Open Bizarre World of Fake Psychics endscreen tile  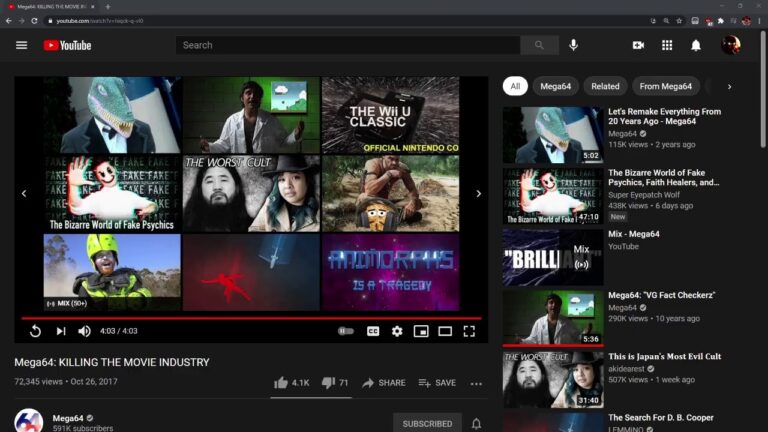pyautogui.click(x=112, y=193)
